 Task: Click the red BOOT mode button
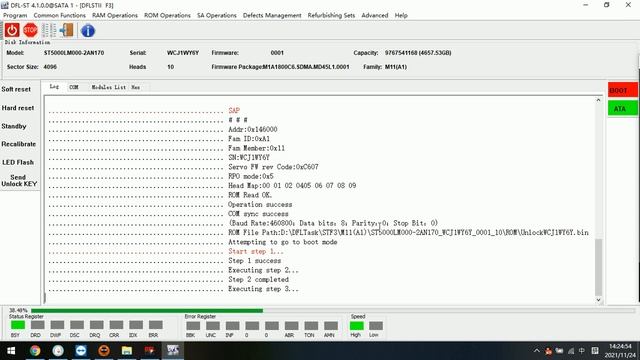[622, 90]
